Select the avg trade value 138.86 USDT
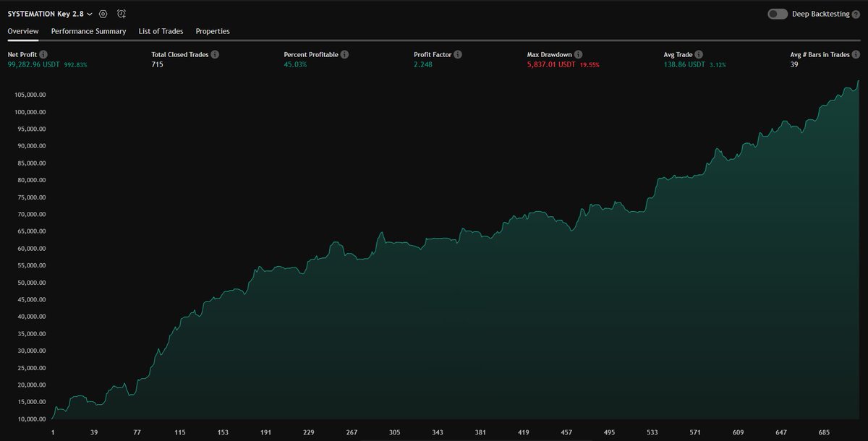The height and width of the screenshot is (441, 868). coord(684,64)
